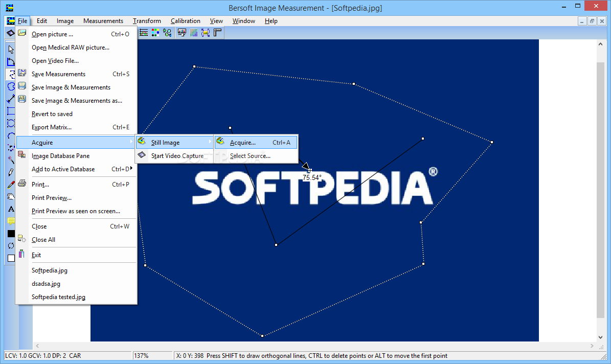Choose Open Medical RAW picture
611x364 pixels.
[x=76, y=47]
